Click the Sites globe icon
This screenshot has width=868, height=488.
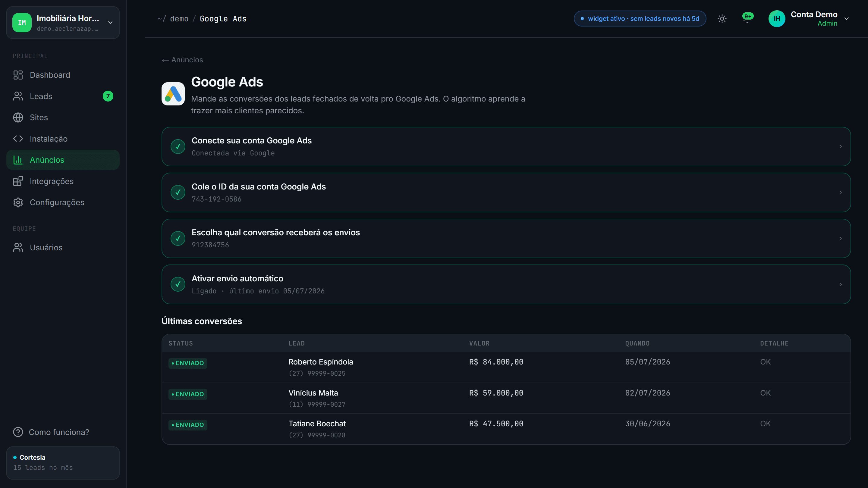(x=18, y=117)
